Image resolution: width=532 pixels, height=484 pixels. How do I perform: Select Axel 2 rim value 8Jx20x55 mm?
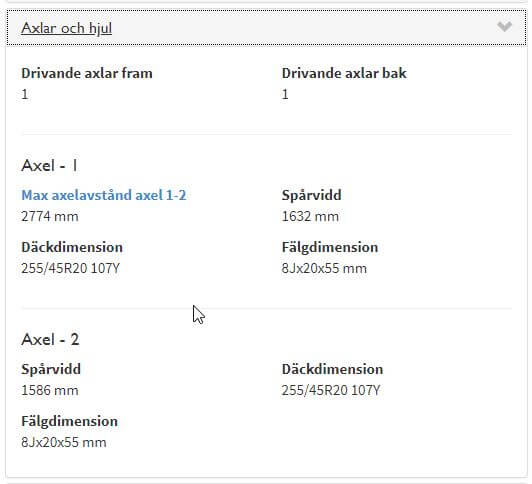click(64, 442)
